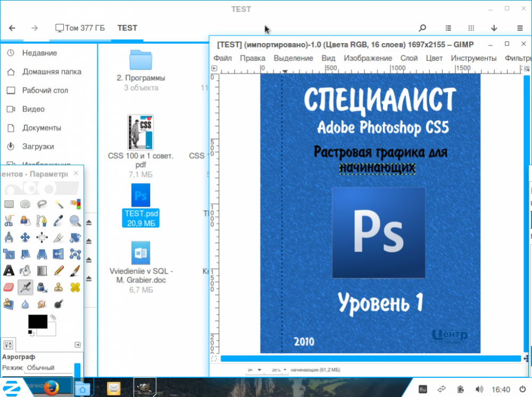The width and height of the screenshot is (532, 397).
Task: Select the Paintbrush tool
Action: (76, 270)
